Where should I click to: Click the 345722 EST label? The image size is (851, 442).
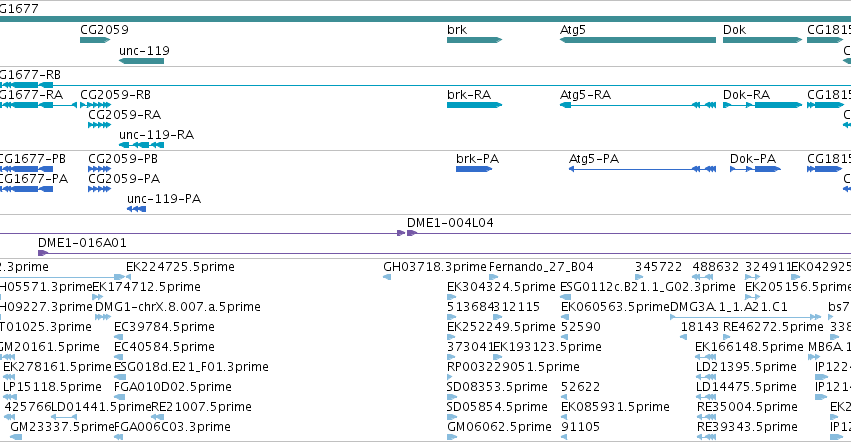(x=658, y=267)
